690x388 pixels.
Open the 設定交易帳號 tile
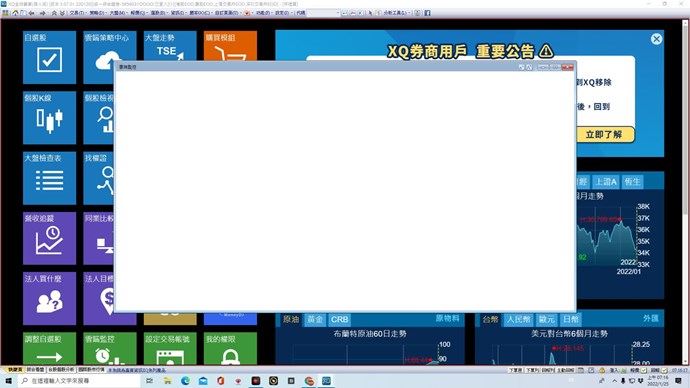pos(170,348)
